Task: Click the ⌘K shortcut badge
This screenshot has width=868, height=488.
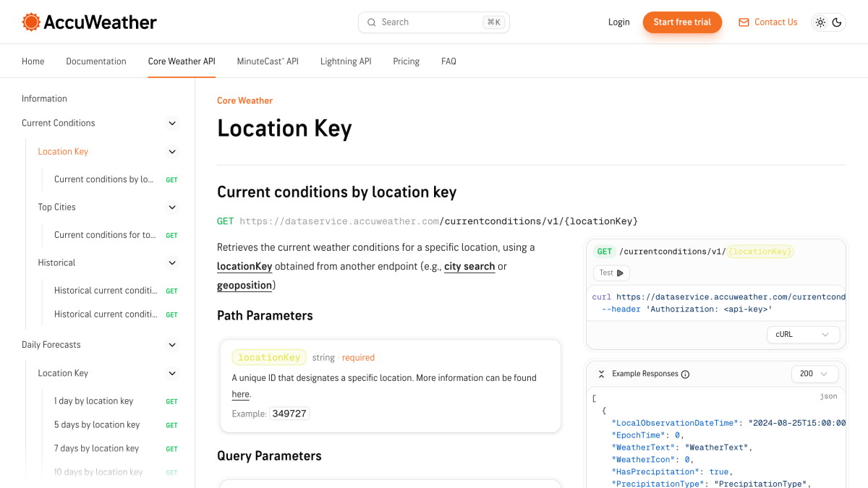Action: [494, 22]
